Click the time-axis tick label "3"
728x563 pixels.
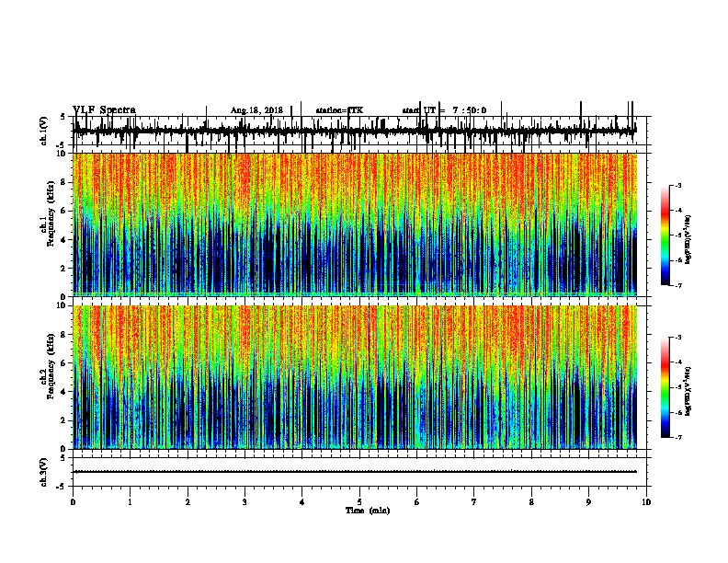245,502
